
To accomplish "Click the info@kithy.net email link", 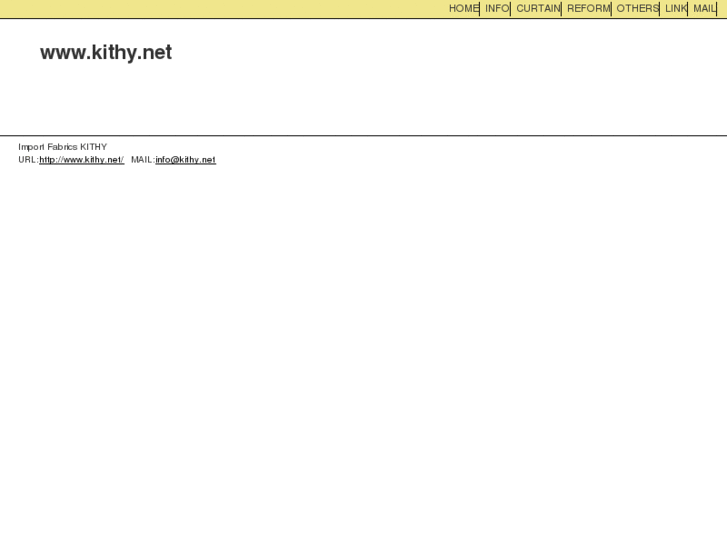I will coord(185,160).
